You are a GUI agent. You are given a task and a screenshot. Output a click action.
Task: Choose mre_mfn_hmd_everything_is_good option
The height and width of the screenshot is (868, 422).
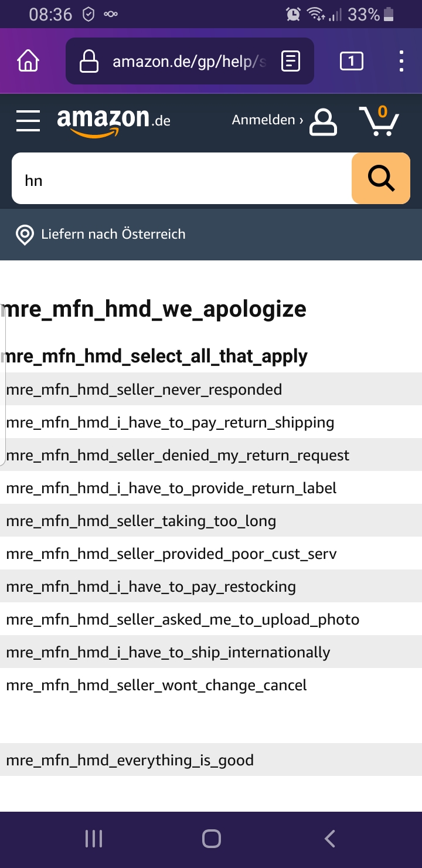pyautogui.click(x=130, y=760)
